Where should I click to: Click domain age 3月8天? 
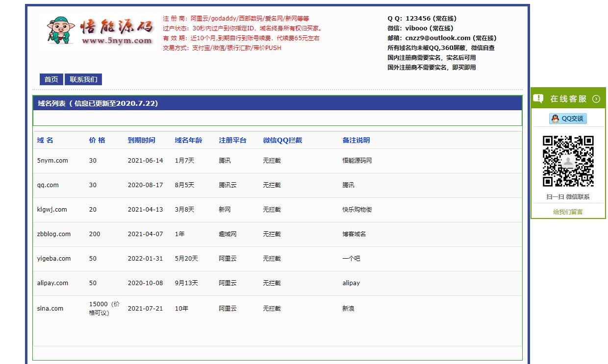pyautogui.click(x=184, y=210)
